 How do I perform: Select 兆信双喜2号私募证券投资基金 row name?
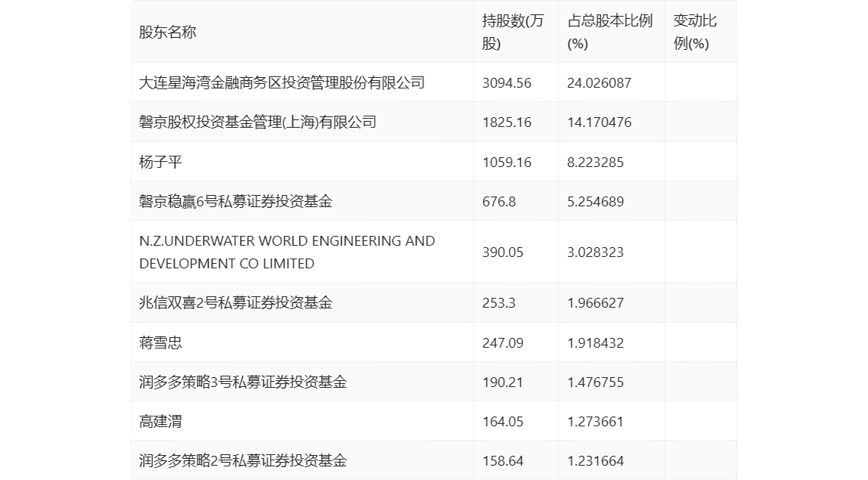pyautogui.click(x=236, y=302)
